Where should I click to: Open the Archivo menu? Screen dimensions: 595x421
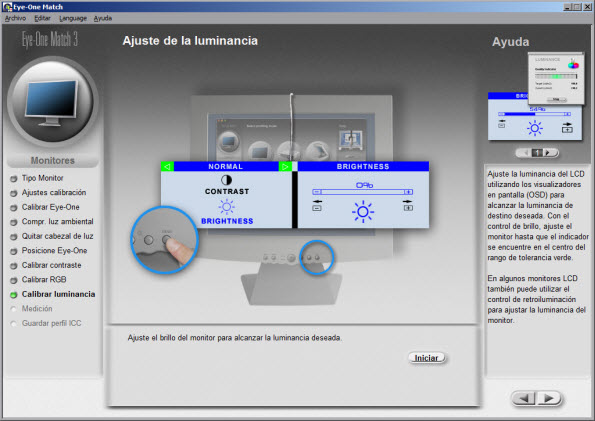[x=15, y=18]
